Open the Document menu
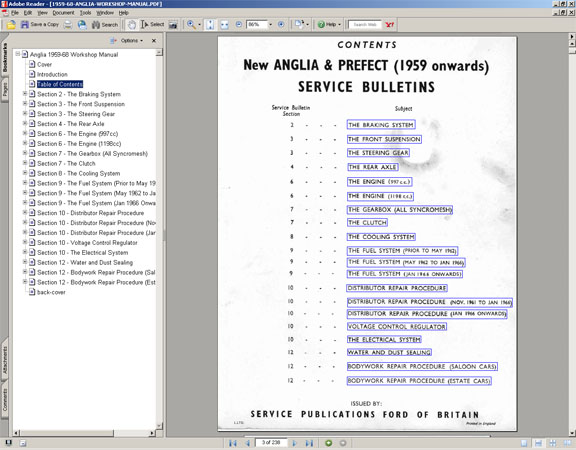Image resolution: width=576 pixels, height=450 pixels. (63, 13)
